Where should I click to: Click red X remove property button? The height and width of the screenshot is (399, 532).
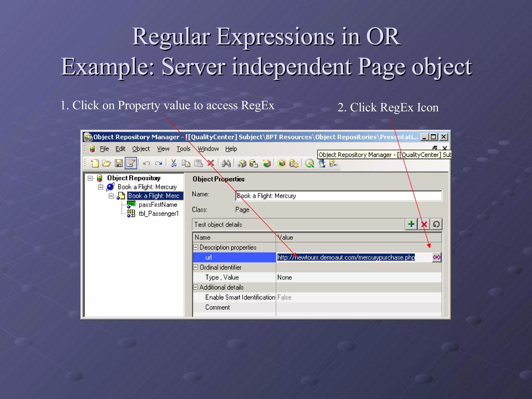click(424, 224)
